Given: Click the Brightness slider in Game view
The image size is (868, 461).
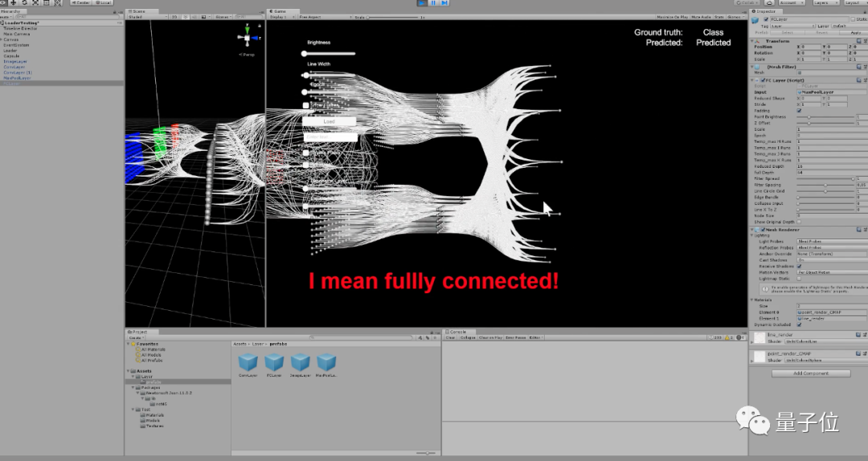Looking at the screenshot, I should pyautogui.click(x=329, y=54).
